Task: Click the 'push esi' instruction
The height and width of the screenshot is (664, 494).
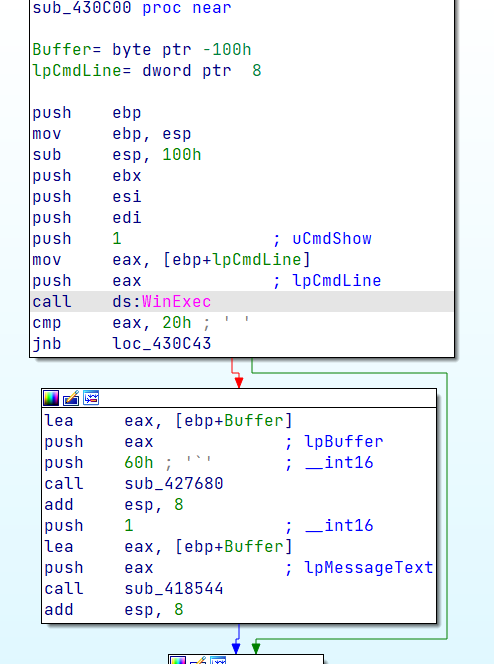Action: tap(87, 196)
